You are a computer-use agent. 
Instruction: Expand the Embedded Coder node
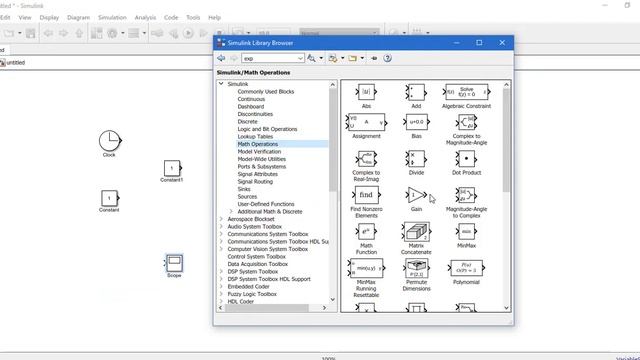point(221,287)
